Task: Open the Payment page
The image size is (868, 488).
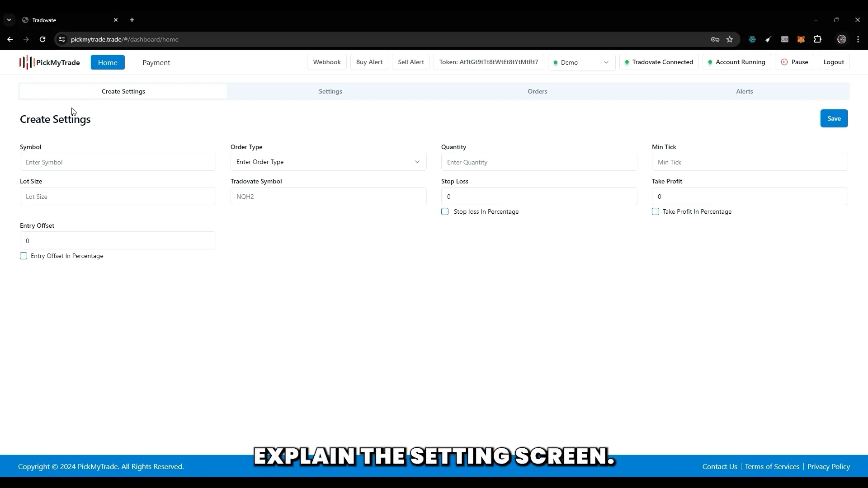Action: (x=156, y=62)
